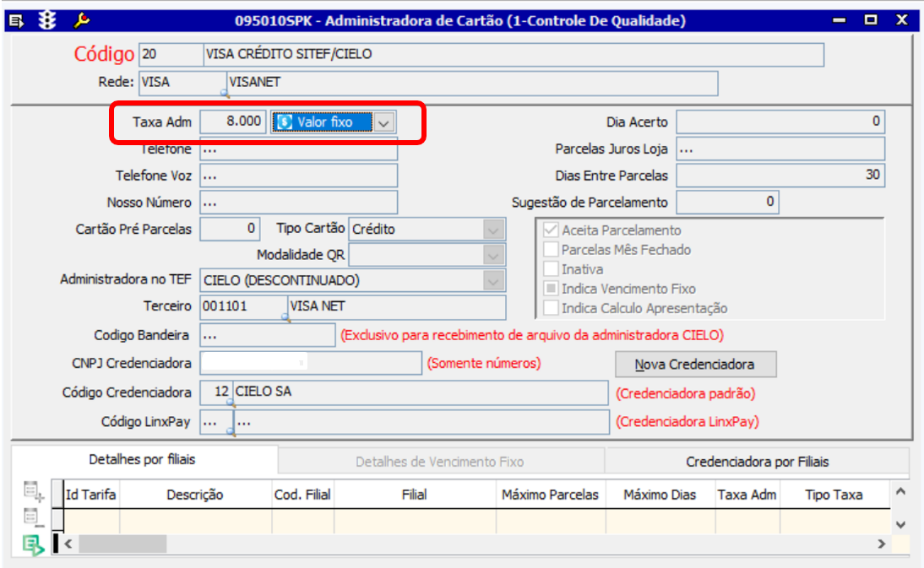Click the Codigo Bandeira input field
The width and height of the screenshot is (924, 568).
pyautogui.click(x=268, y=336)
